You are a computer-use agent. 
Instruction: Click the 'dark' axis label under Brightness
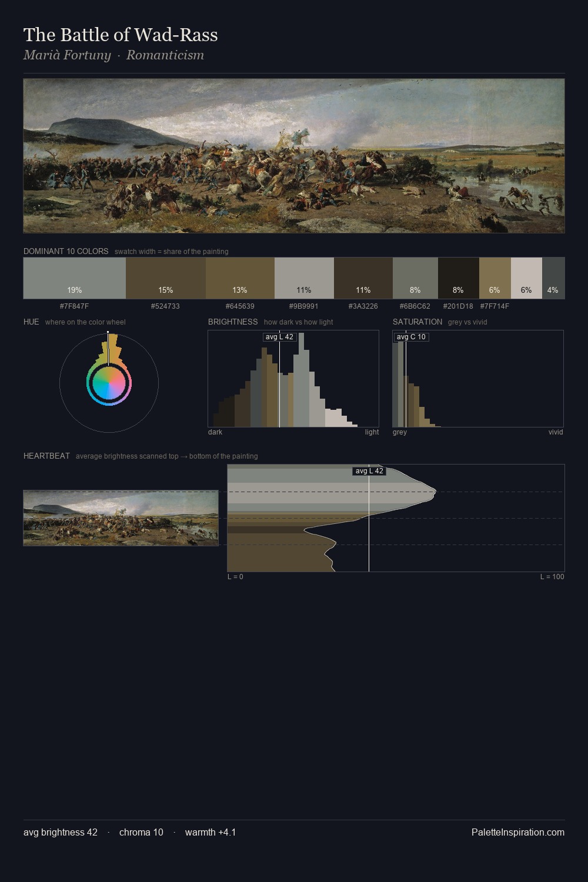click(x=215, y=432)
